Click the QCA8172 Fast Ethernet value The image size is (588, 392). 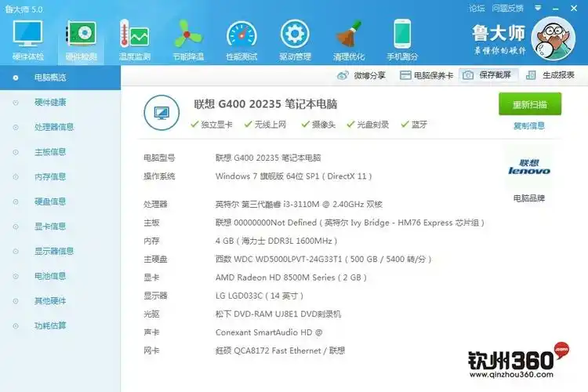point(280,350)
